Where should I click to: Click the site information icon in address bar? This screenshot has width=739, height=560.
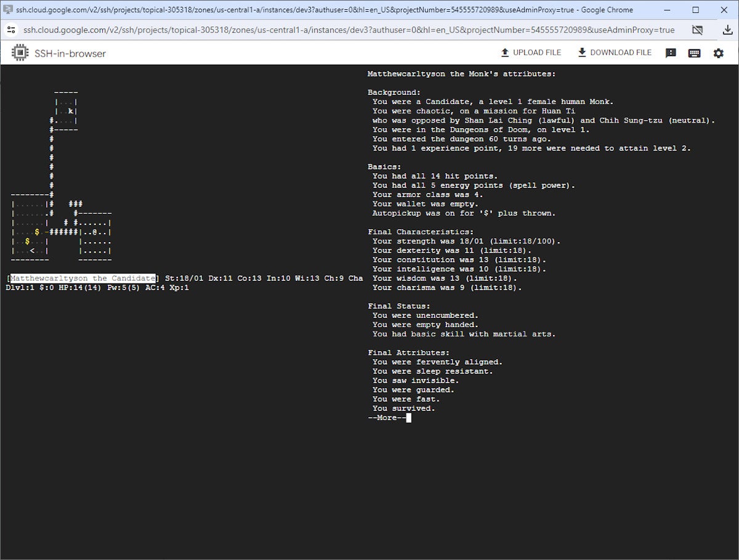coord(11,30)
